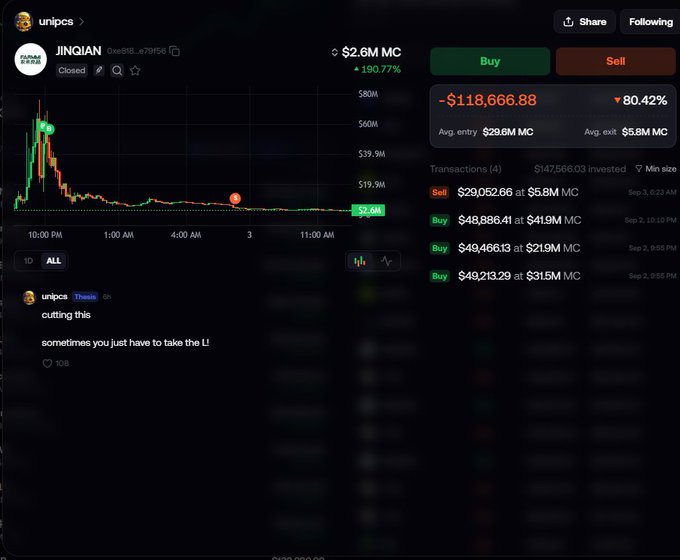The image size is (680, 560).
Task: Edit the trade with the pencil icon
Action: 99,70
